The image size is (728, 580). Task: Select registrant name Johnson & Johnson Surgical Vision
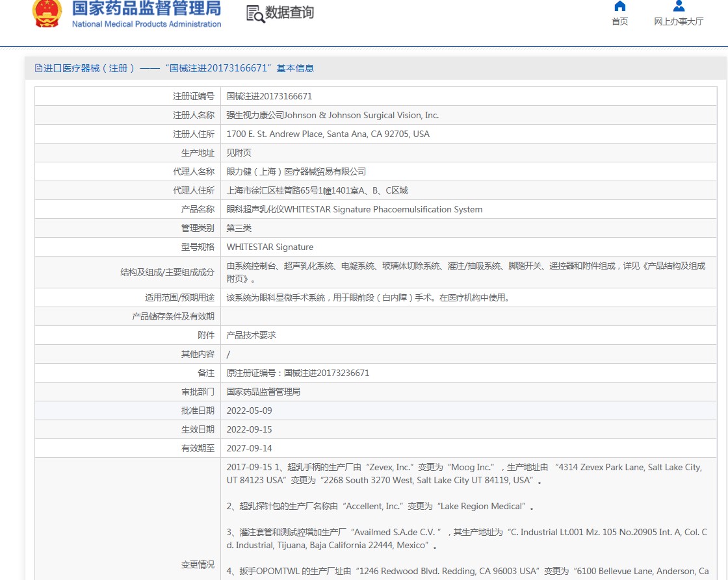pos(332,115)
